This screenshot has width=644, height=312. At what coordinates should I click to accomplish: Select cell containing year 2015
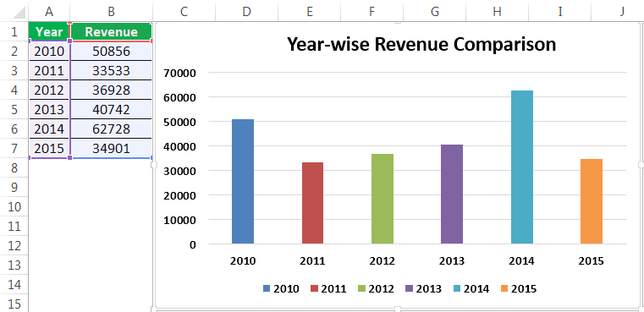(49, 148)
